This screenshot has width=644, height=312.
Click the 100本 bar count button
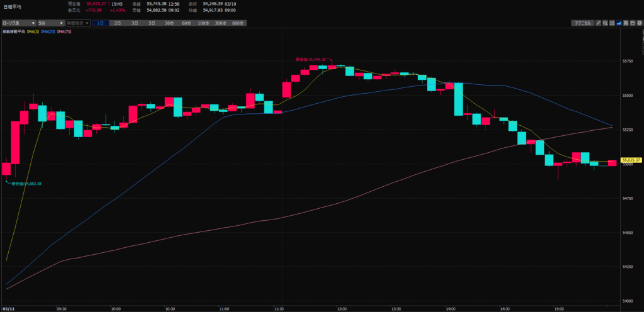click(203, 23)
